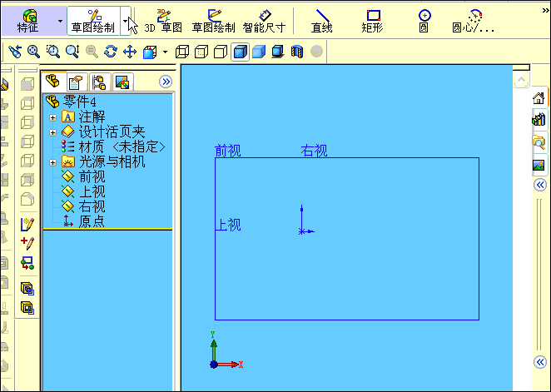Select the Rotate View tool
This screenshot has height=392, width=551.
coord(111,52)
